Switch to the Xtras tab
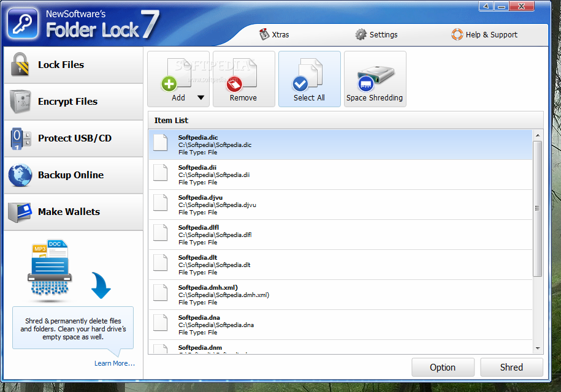The image size is (561, 392). (274, 35)
